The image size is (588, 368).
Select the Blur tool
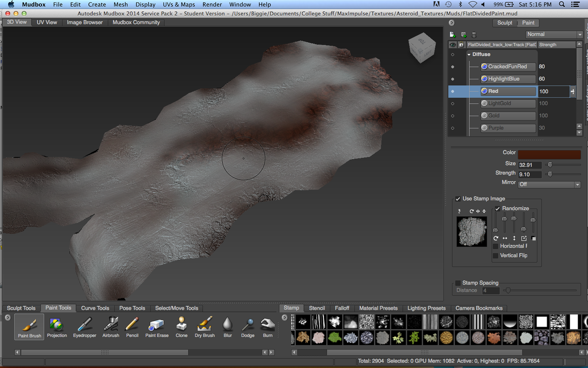[228, 327]
